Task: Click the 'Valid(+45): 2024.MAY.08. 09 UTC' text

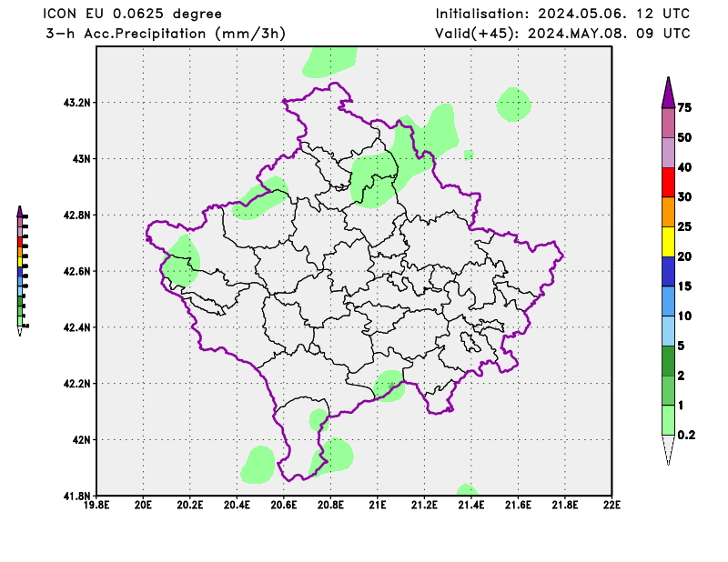Action: tap(562, 34)
